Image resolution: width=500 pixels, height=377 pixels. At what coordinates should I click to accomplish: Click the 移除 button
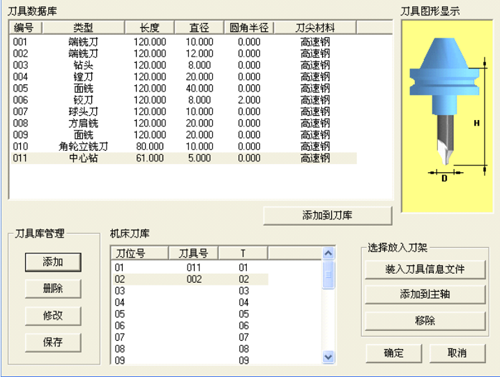pyautogui.click(x=425, y=321)
